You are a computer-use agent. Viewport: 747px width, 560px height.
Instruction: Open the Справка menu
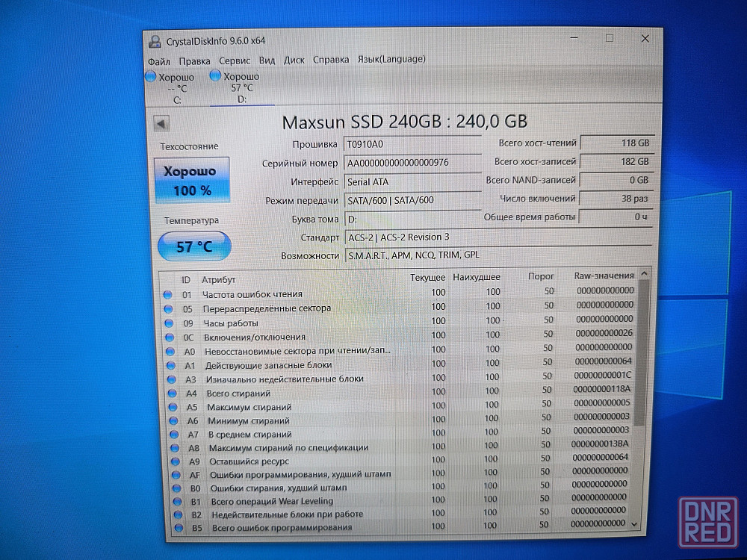coord(331,60)
